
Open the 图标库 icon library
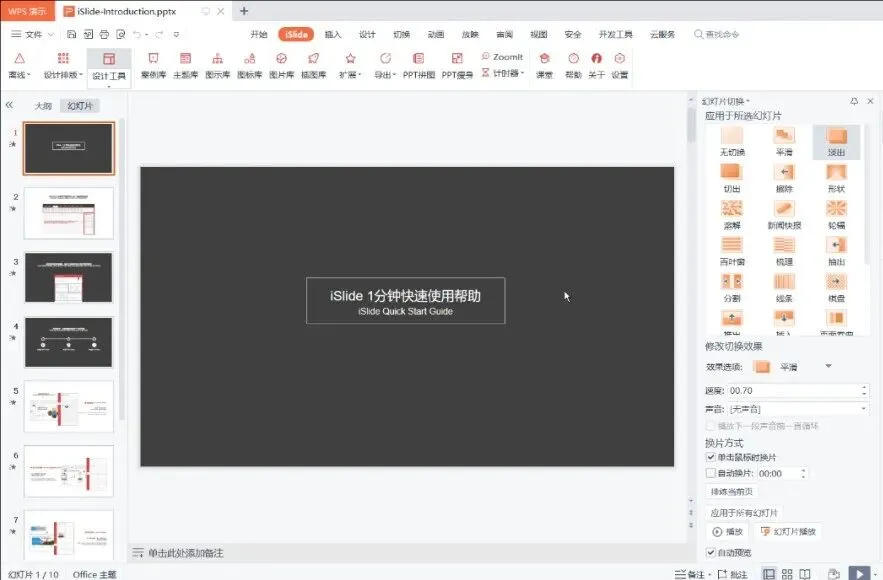249,65
